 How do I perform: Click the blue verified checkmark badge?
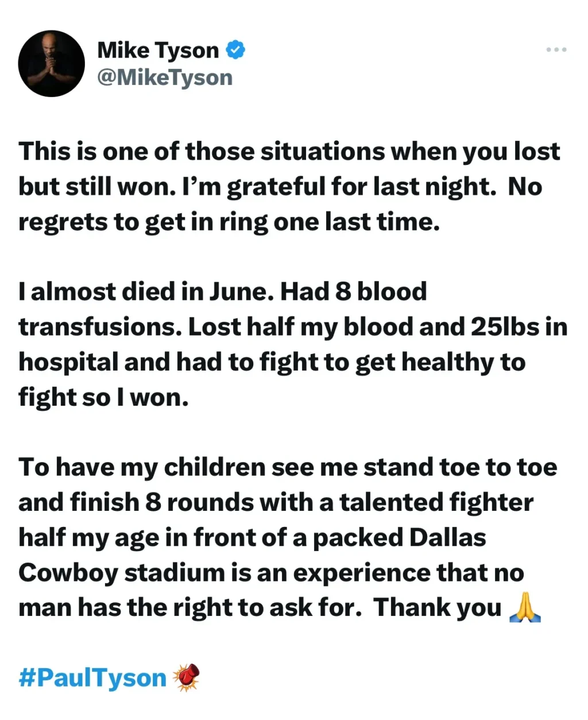tap(235, 50)
